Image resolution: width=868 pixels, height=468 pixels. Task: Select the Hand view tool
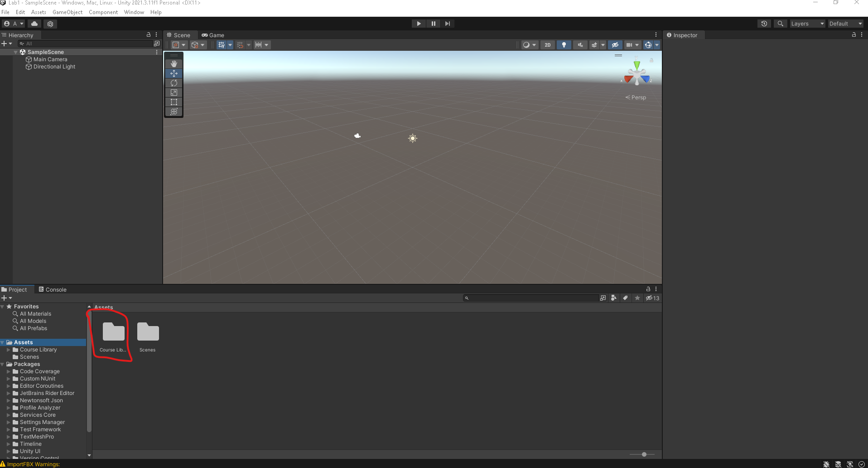174,64
